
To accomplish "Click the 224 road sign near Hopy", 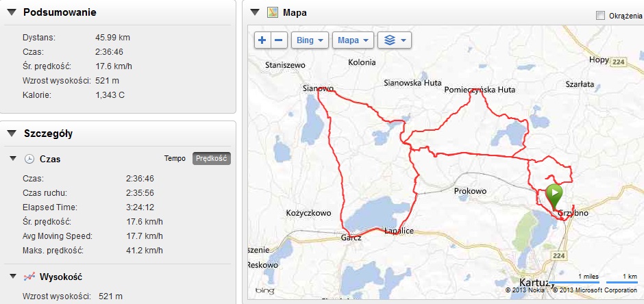I will (617, 62).
